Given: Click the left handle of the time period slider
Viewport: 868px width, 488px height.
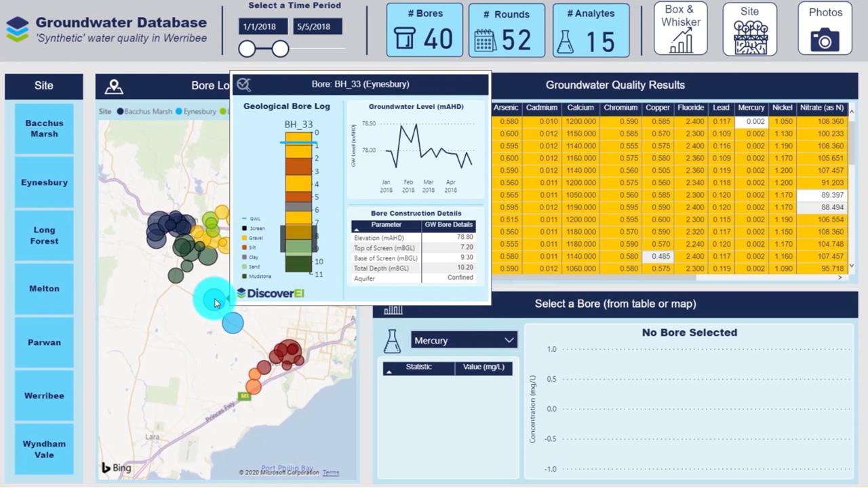Looking at the screenshot, I should coord(247,49).
